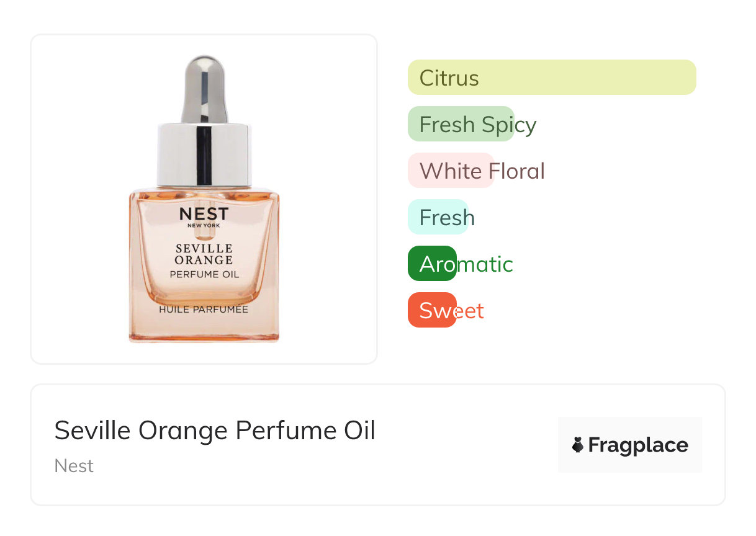The width and height of the screenshot is (756, 536).
Task: Click the SEVILLE ORANGE text on bottle
Action: 204,254
